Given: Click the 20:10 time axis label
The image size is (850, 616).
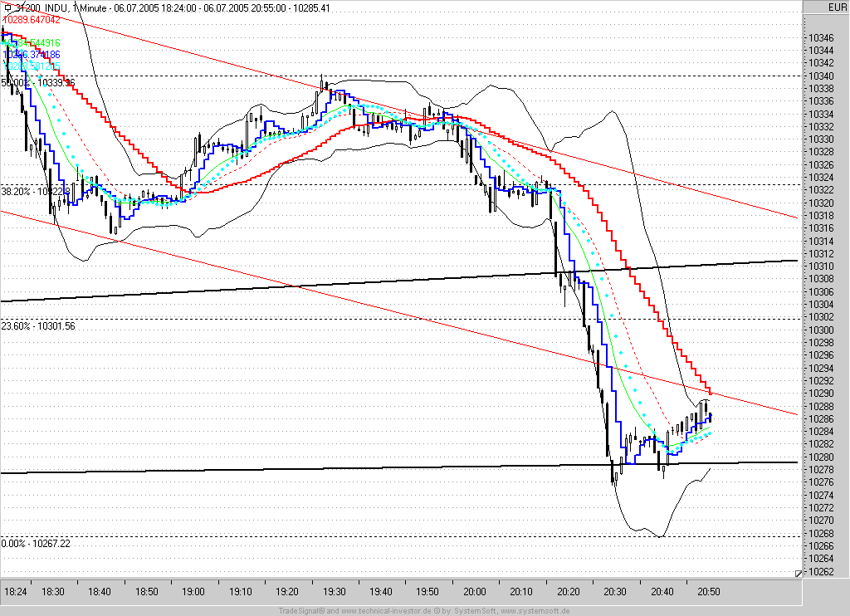Looking at the screenshot, I should pos(521,592).
